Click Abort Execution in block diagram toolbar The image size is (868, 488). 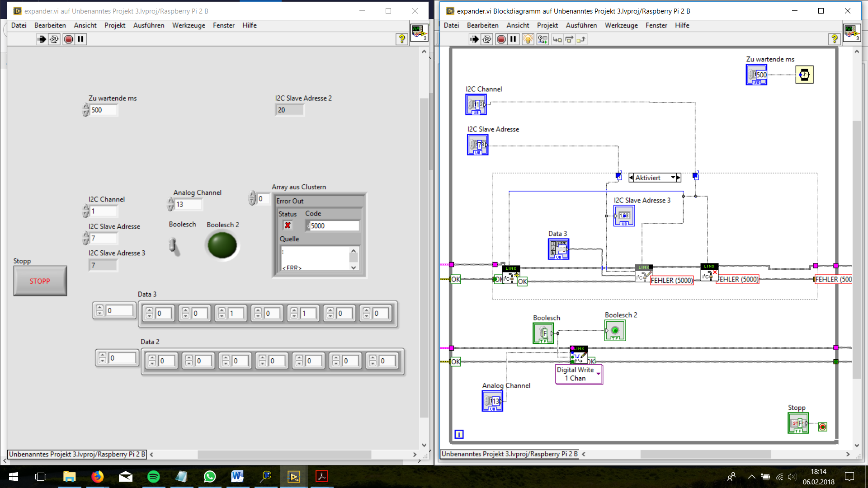(501, 39)
